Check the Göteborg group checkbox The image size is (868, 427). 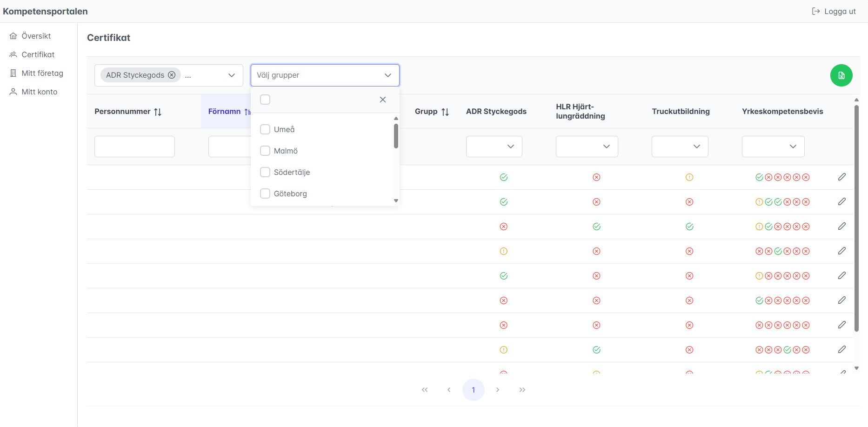point(265,193)
